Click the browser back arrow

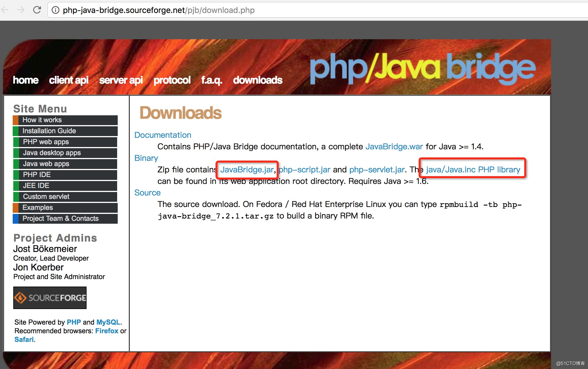tap(5, 10)
